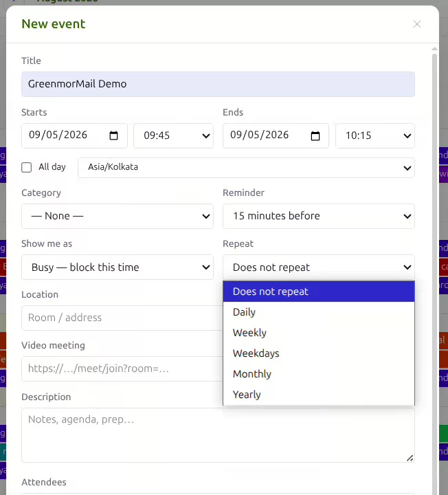Viewport: 448px width, 495px height.
Task: Click the Location Room / address field
Action: pos(122,318)
